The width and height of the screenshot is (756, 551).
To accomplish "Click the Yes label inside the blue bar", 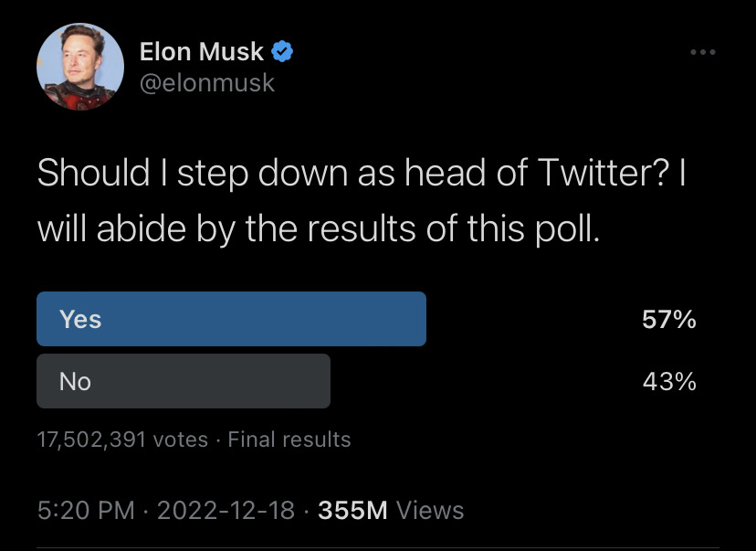I will pos(80,320).
